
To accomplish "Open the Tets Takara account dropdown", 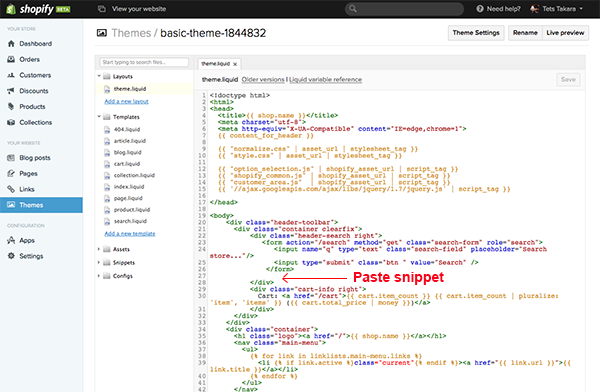I will (557, 9).
